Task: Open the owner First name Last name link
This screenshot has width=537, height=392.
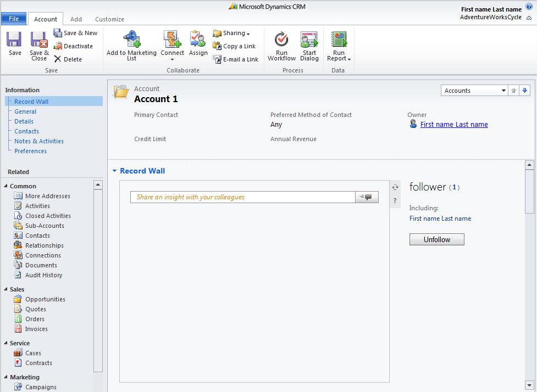Action: [x=453, y=125]
